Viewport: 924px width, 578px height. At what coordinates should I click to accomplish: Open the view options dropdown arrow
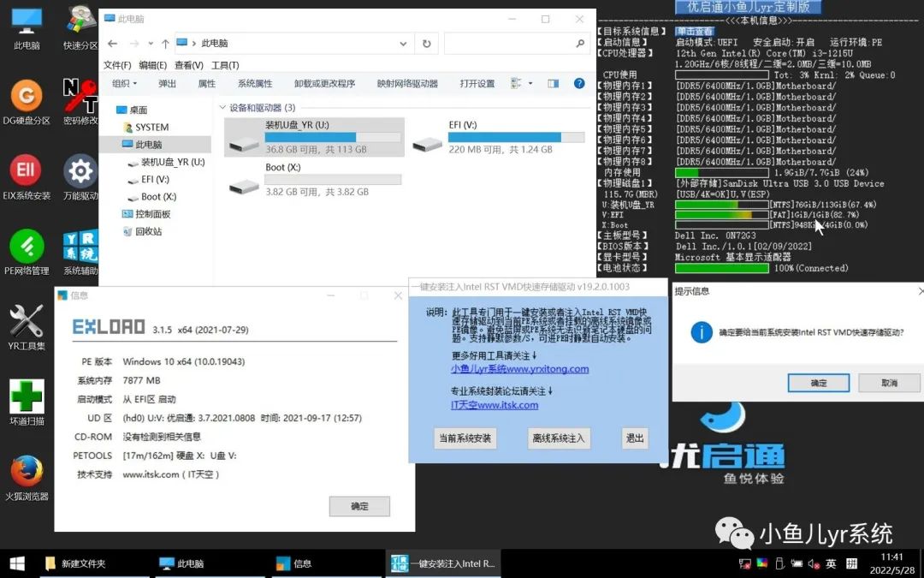(530, 84)
